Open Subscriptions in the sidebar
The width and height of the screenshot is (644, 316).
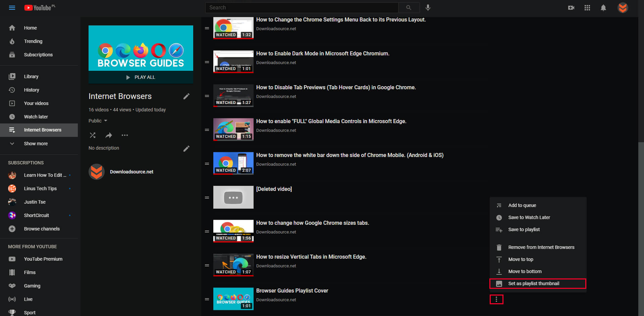(x=39, y=55)
